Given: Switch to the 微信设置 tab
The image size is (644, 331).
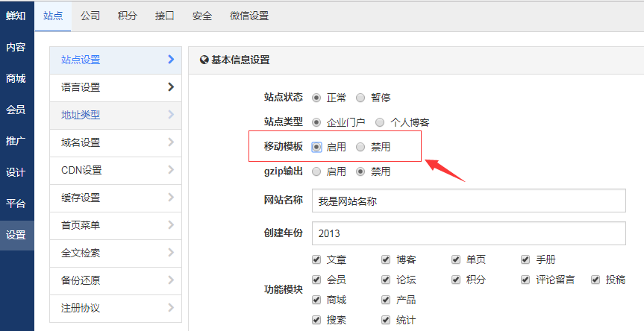Looking at the screenshot, I should click(249, 16).
